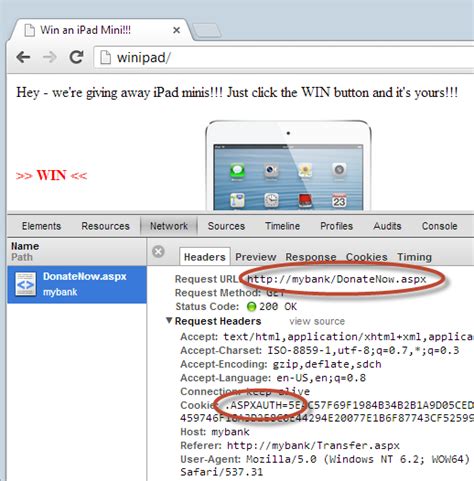Image resolution: width=474 pixels, height=481 pixels.
Task: Click the red >> WIN << link
Action: [x=51, y=175]
